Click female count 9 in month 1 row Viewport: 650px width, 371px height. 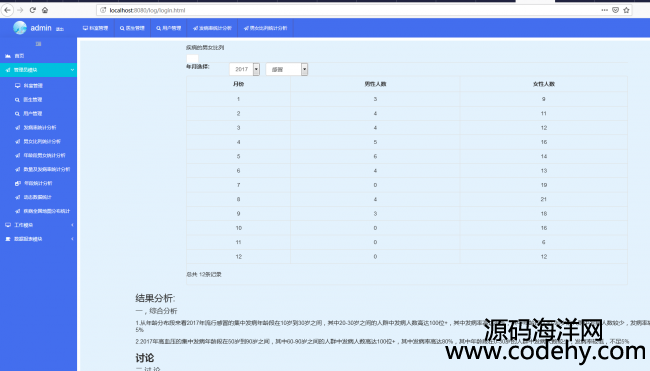coord(543,99)
